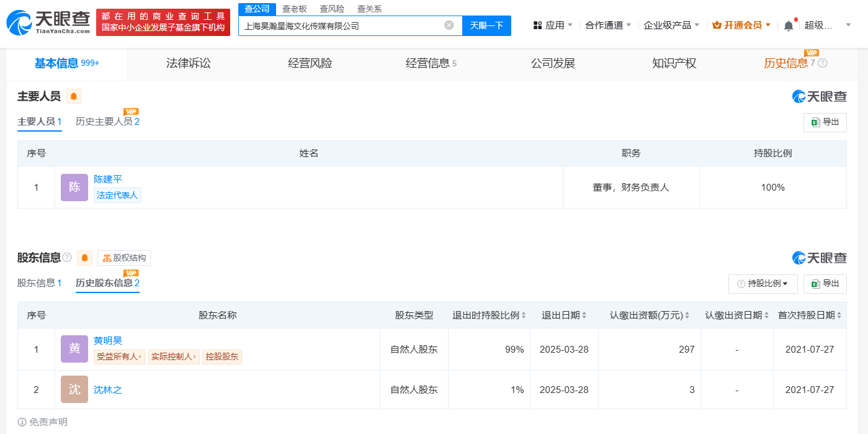Screen dimensions: 868x434
Task: Sort by 退出日期 column arrows
Action: (x=584, y=315)
